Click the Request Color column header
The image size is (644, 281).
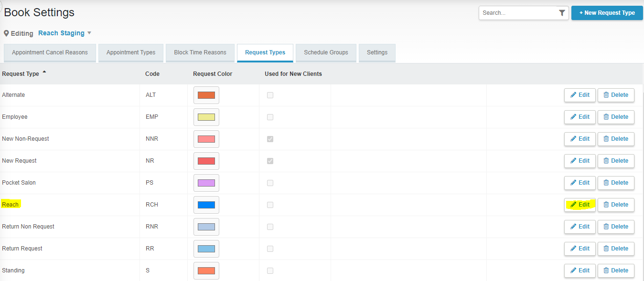point(213,74)
